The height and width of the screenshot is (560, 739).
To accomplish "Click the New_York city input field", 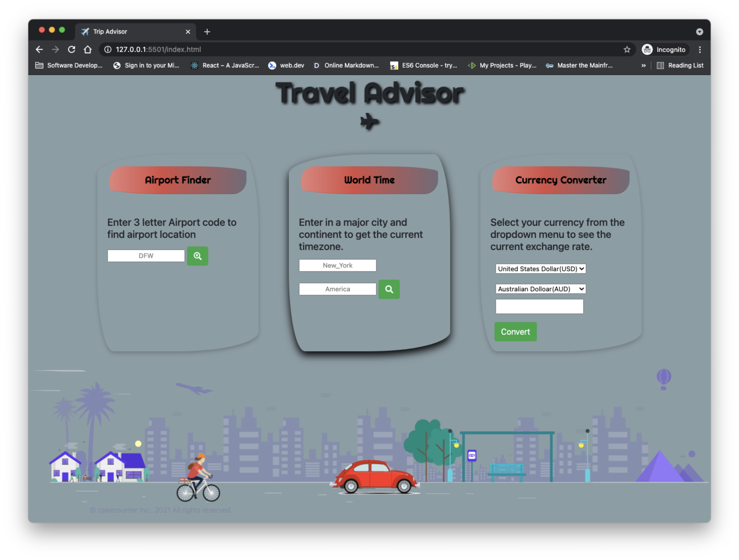I will click(337, 265).
